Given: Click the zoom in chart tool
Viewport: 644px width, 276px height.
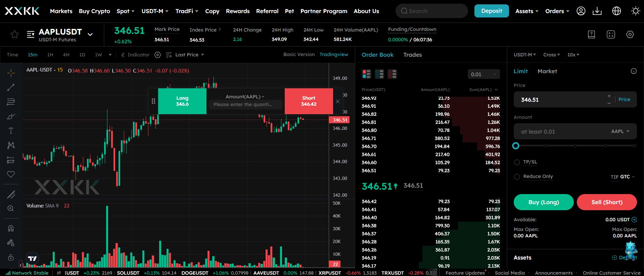Looking at the screenshot, I should coord(11,209).
